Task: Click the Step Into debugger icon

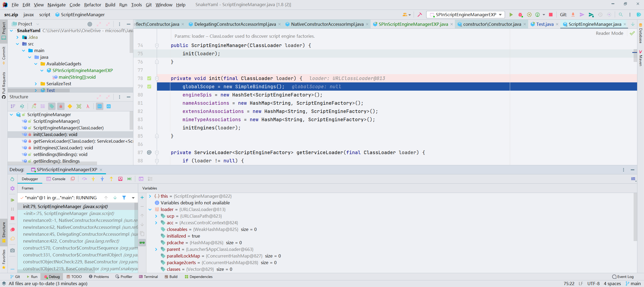Action: point(93,179)
